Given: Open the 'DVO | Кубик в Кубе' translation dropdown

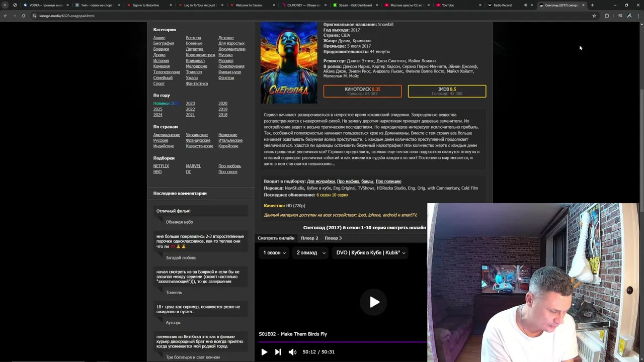Looking at the screenshot, I should pos(371,253).
